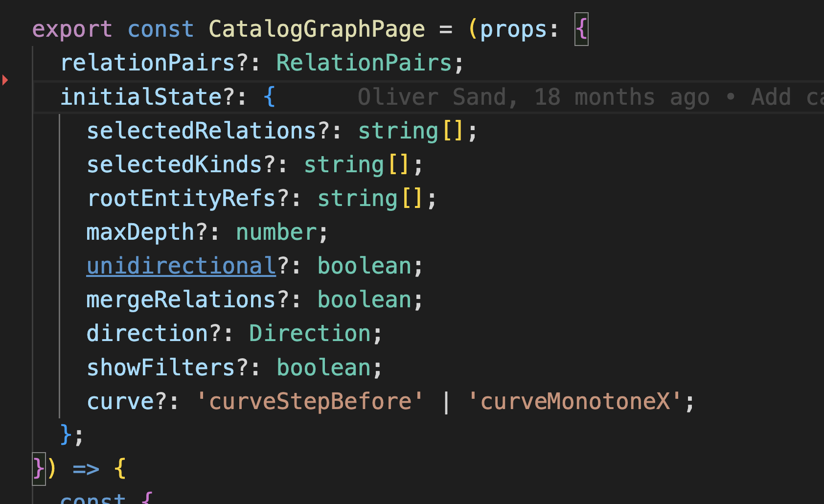Click the rootEntityRefs property
Image resolution: width=824 pixels, height=504 pixels.
pos(181,198)
